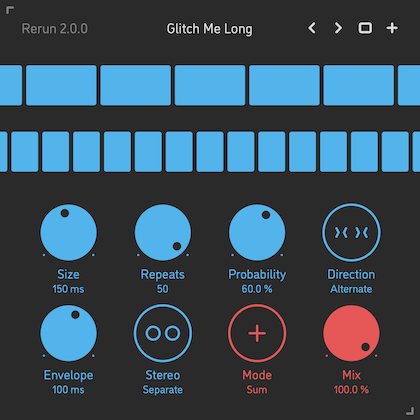Click the Envelope knob
Viewport: 420px width, 420px height.
(69, 333)
